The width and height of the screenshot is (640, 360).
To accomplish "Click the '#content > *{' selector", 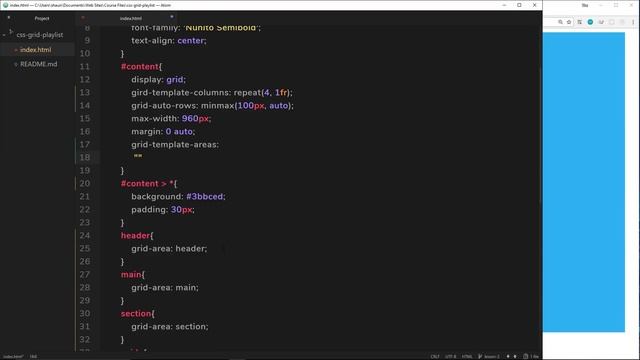I will pyautogui.click(x=149, y=184).
